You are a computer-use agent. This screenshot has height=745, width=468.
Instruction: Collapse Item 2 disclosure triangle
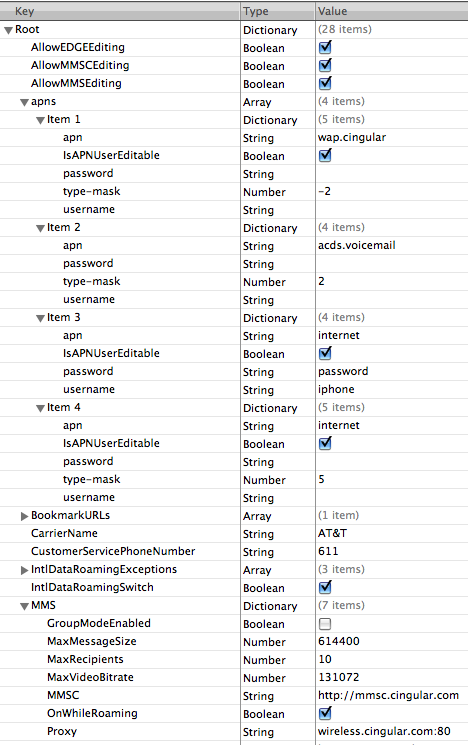pyautogui.click(x=40, y=229)
